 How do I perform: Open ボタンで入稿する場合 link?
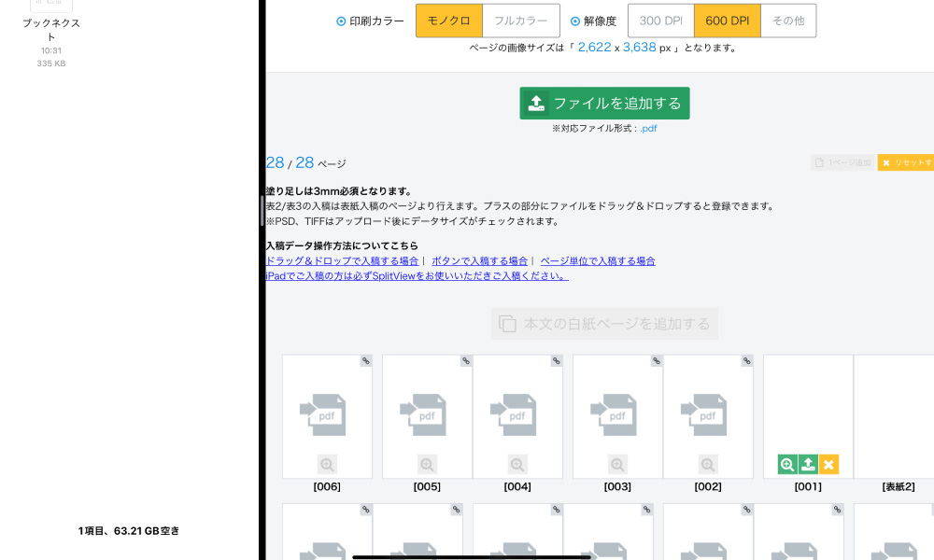(479, 260)
